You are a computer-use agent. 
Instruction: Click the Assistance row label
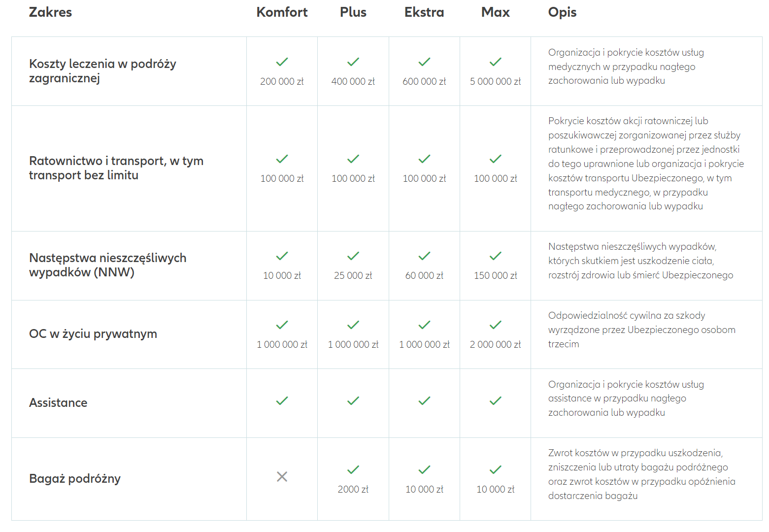[58, 403]
